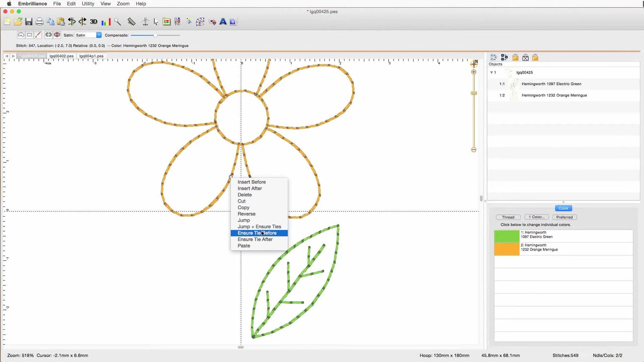The image size is (644, 362).
Task: Click the print icon in the toolbar
Action: coord(39,22)
